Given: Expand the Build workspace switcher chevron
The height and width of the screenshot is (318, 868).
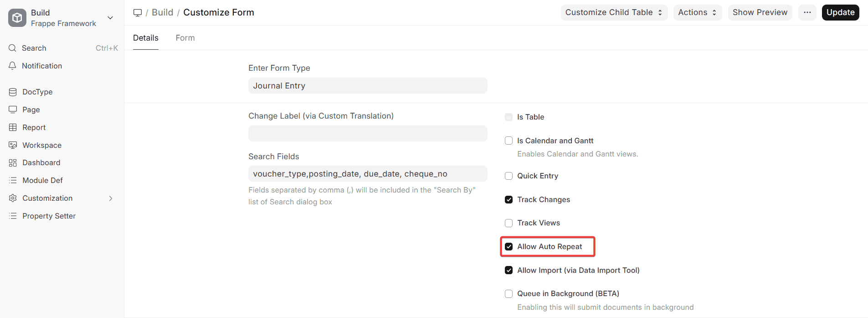Looking at the screenshot, I should 110,18.
